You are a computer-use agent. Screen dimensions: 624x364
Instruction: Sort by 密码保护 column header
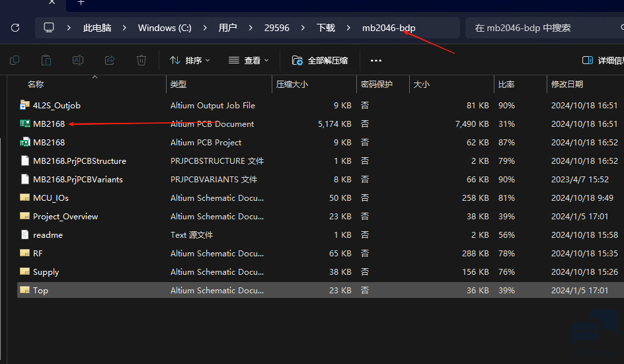coord(377,85)
